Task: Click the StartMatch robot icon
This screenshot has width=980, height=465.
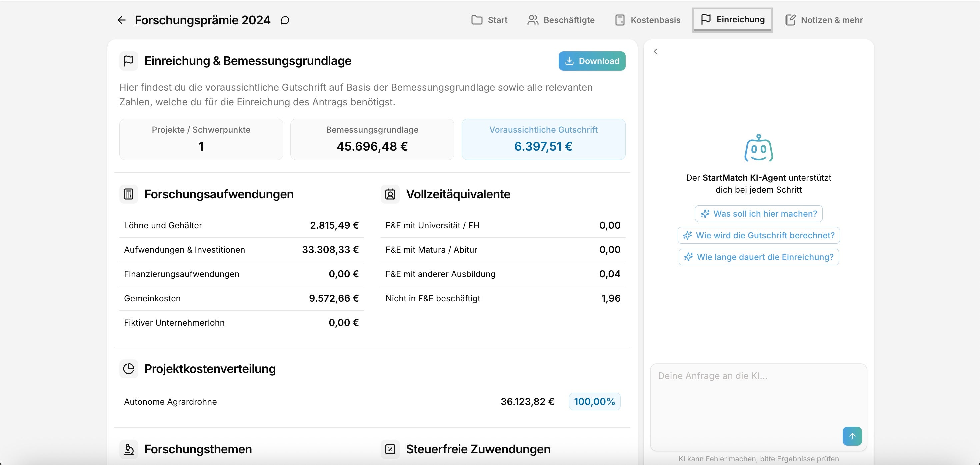Action: pyautogui.click(x=759, y=148)
